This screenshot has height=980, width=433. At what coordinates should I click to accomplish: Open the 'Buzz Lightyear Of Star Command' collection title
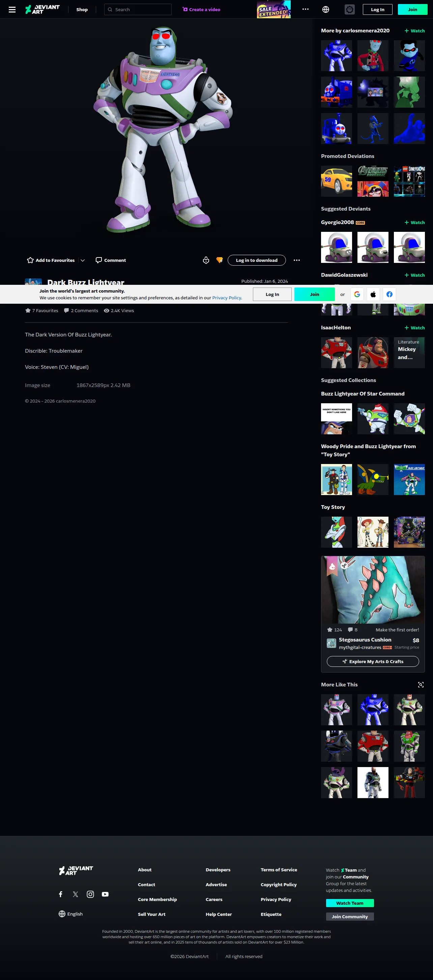(x=363, y=394)
